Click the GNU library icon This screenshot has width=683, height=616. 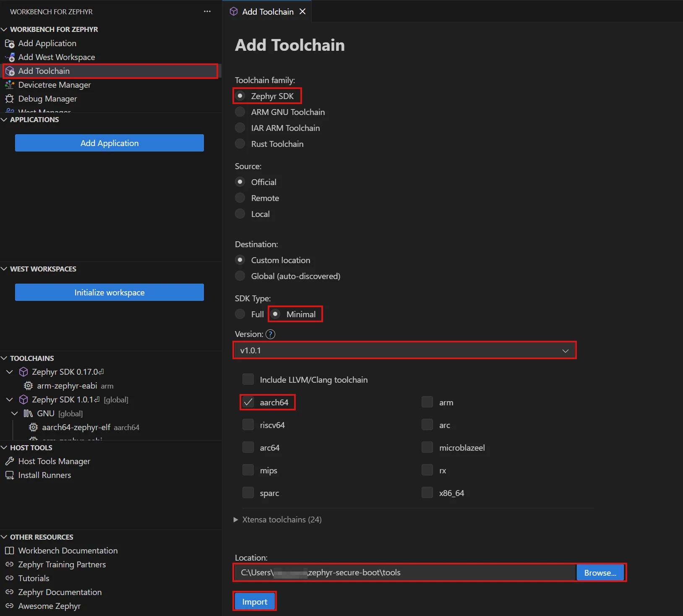tap(28, 414)
